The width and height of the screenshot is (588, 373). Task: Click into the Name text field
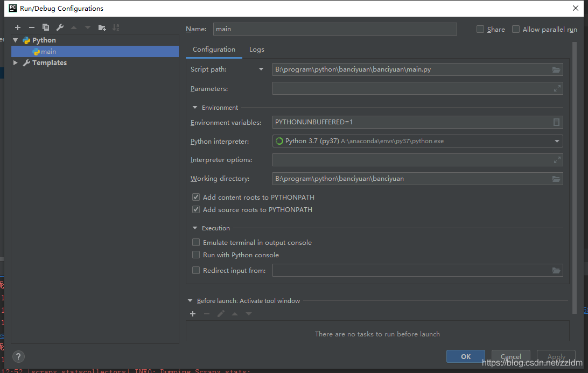[334, 29]
